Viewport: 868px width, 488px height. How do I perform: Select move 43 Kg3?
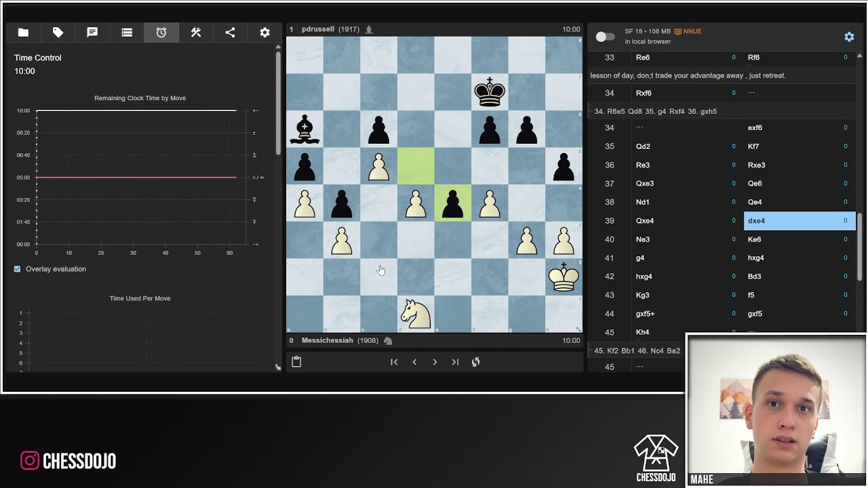[687, 295]
